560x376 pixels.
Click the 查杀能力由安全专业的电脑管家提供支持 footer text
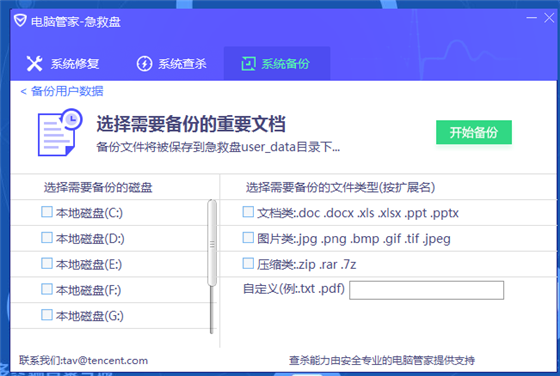click(x=382, y=361)
